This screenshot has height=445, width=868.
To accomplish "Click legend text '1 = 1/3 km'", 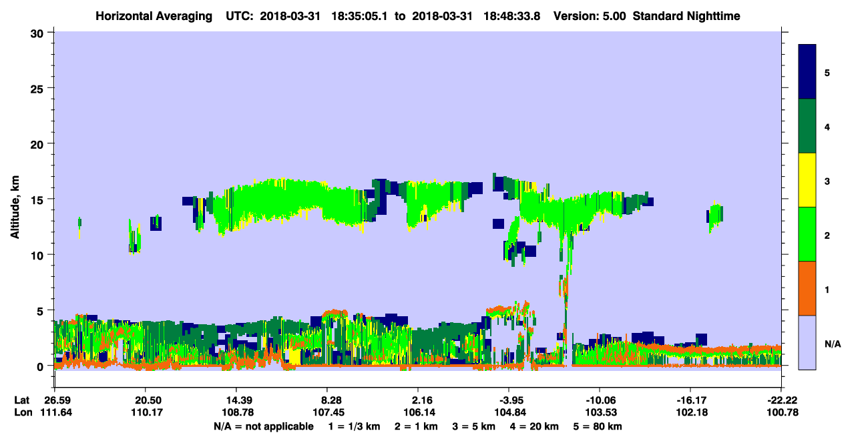I will coord(355,426).
